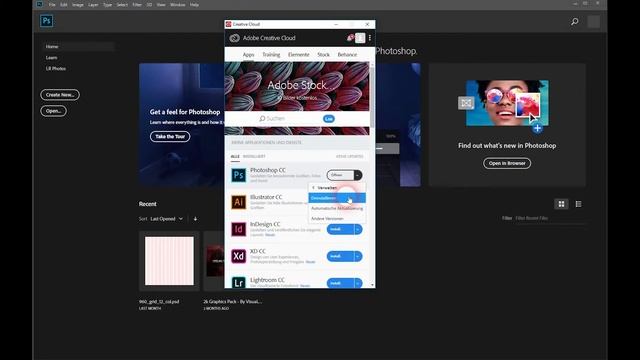Click the XD CC app icon
The height and width of the screenshot is (360, 640).
click(239, 256)
